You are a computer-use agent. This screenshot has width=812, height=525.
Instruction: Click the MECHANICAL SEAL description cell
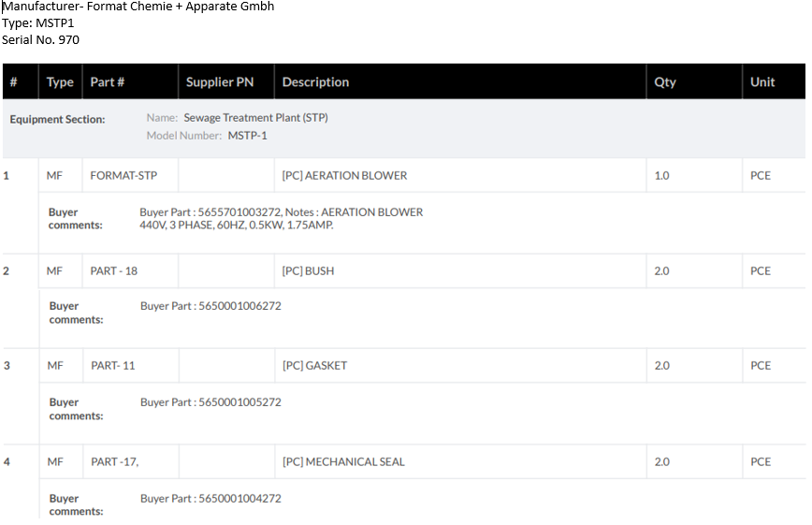point(343,462)
